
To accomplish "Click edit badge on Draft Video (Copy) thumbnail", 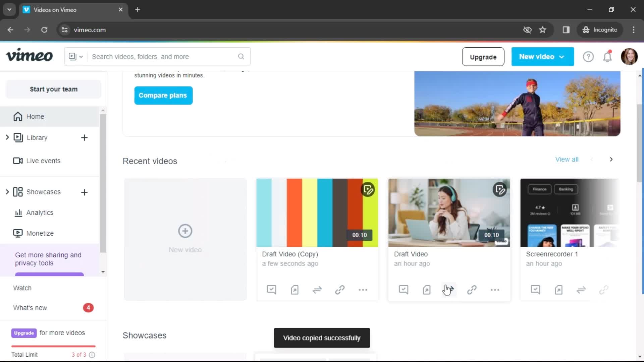I will click(x=368, y=190).
